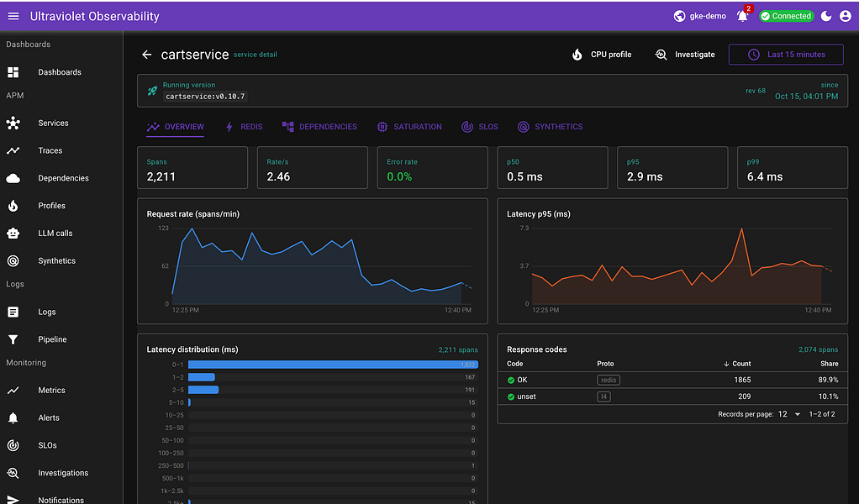
Task: Open the Records per page dropdown
Action: (x=789, y=414)
